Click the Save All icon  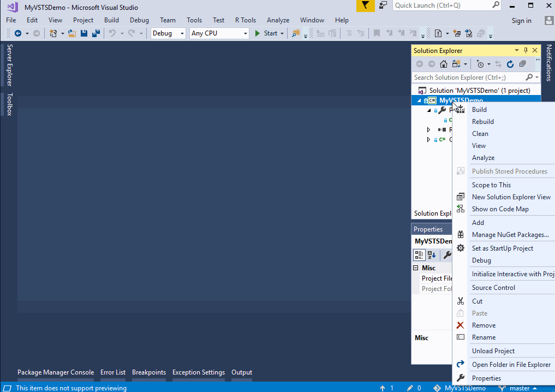[96, 33]
